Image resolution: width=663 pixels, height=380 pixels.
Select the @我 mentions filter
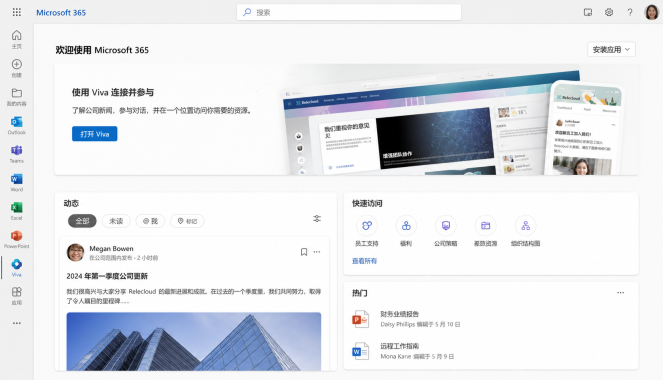[150, 221]
